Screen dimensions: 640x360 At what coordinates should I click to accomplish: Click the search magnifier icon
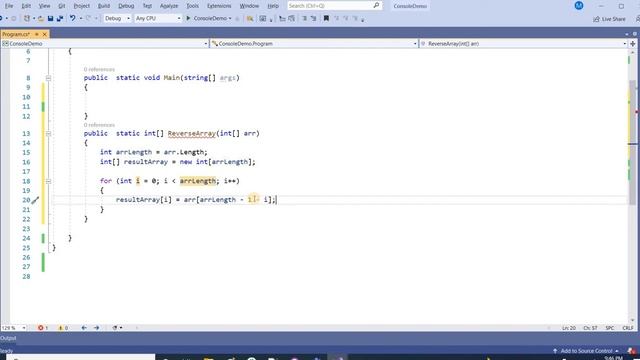pyautogui.click(x=376, y=6)
